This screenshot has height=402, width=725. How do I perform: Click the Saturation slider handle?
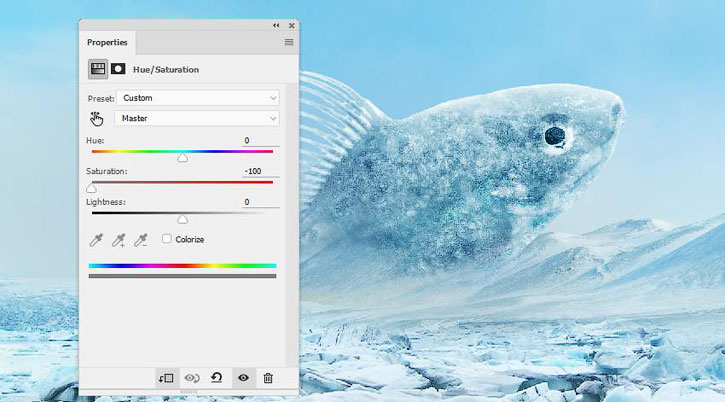tap(91, 188)
